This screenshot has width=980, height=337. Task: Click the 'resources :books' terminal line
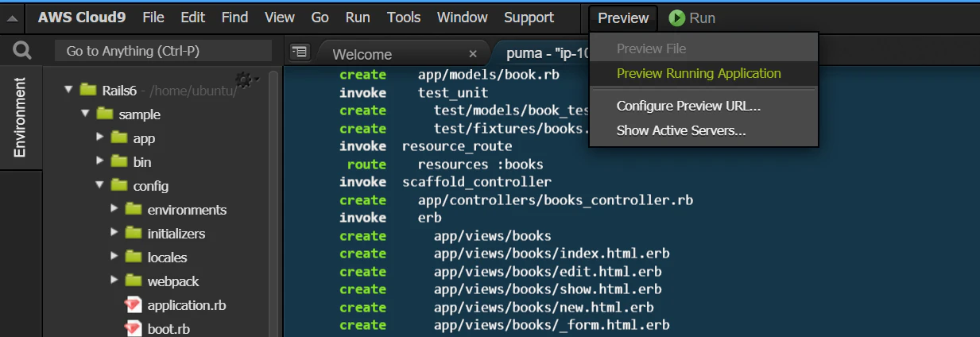point(480,165)
